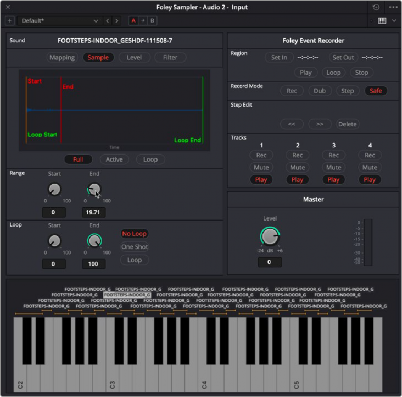Select Active waveform view

coord(114,159)
